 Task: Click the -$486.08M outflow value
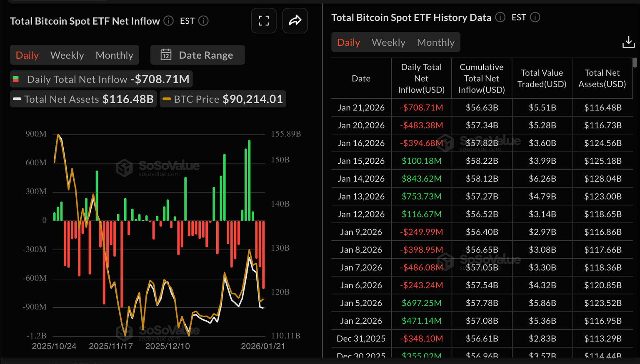click(421, 268)
